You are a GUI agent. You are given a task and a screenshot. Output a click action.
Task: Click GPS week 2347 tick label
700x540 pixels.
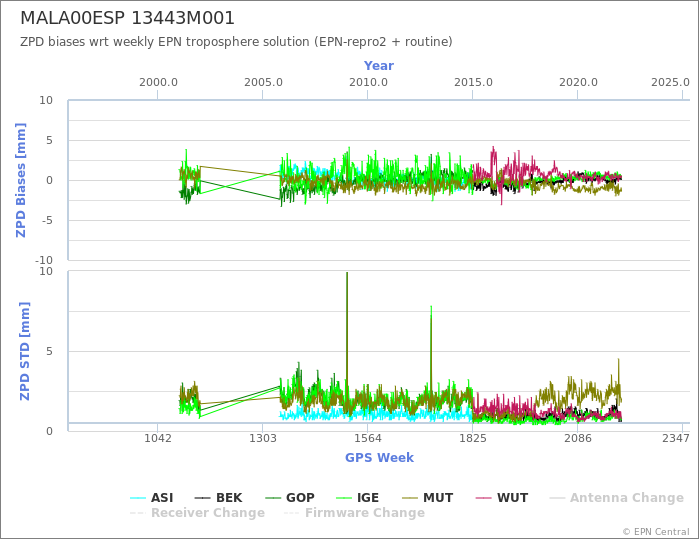pyautogui.click(x=676, y=438)
